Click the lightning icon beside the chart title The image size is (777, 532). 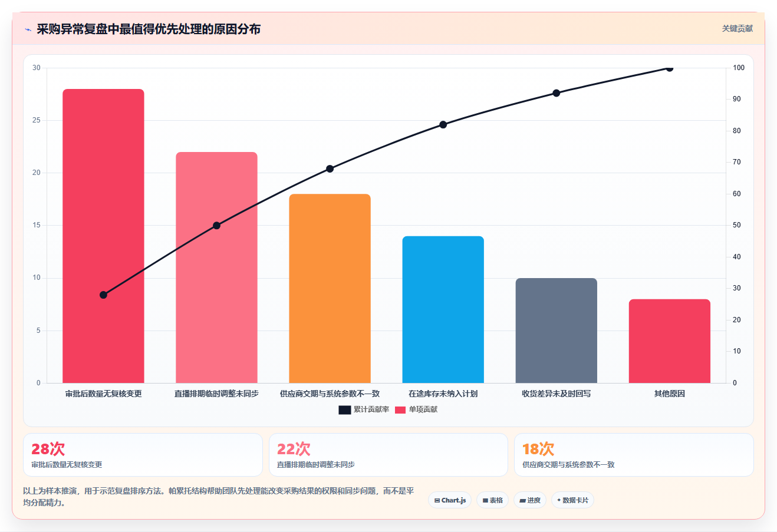tap(28, 29)
